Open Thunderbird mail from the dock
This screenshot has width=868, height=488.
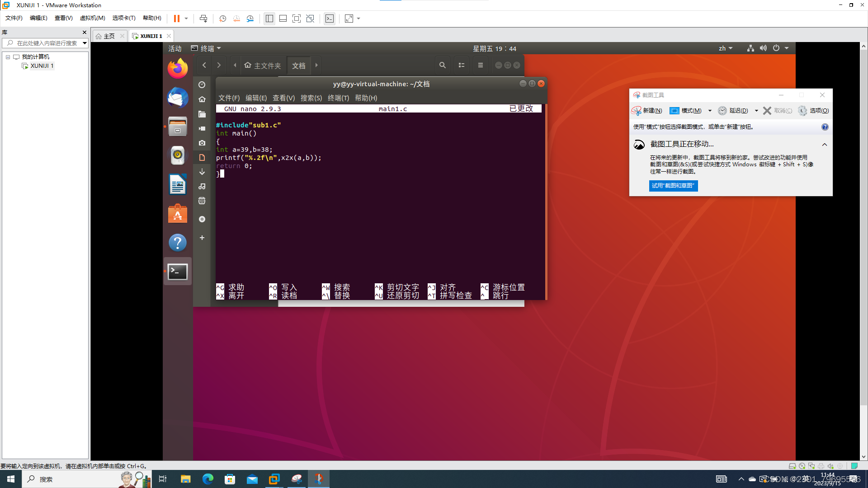(178, 98)
